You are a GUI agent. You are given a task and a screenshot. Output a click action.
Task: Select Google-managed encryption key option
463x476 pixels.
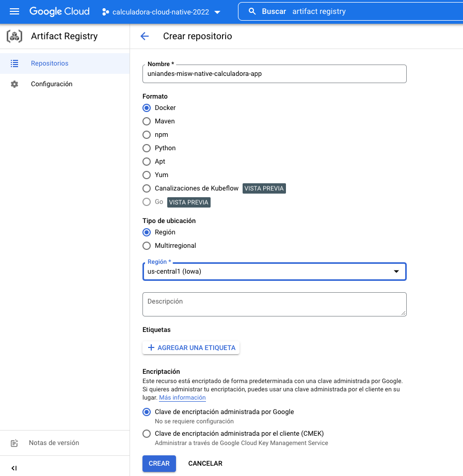click(147, 412)
